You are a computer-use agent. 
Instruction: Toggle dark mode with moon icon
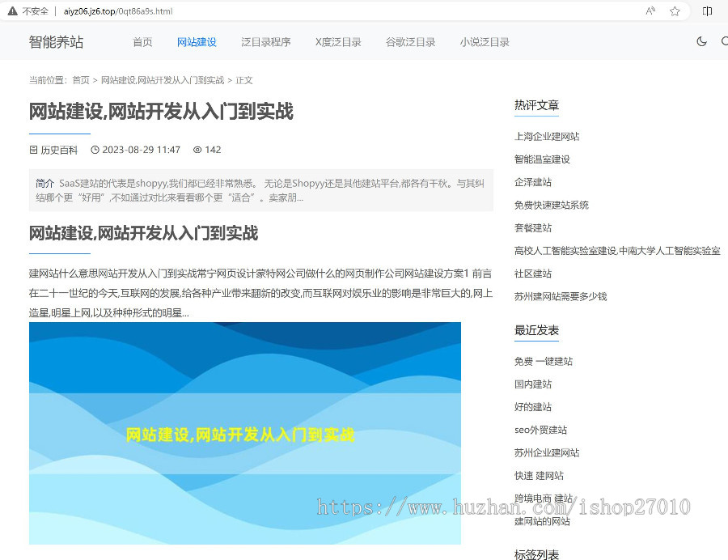point(701,42)
